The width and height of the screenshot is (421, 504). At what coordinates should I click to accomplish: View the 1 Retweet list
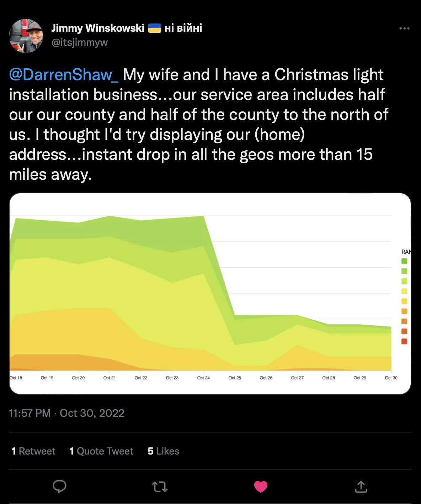coord(33,451)
